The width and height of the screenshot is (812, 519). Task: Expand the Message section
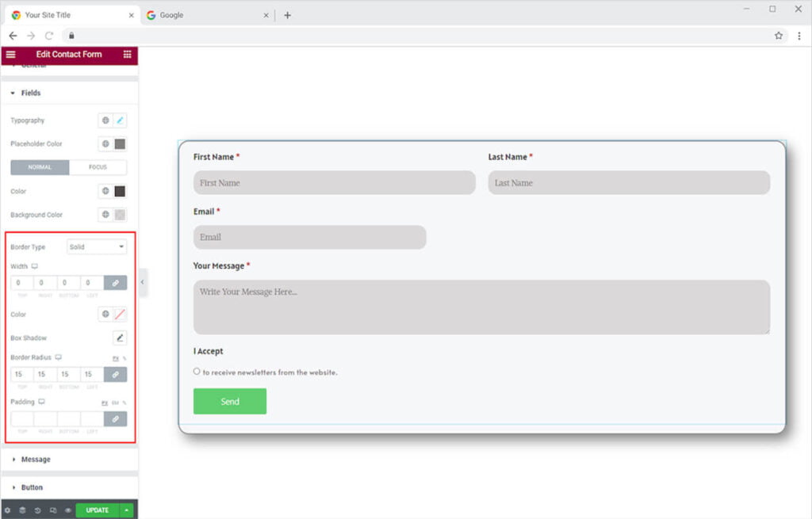click(x=36, y=460)
